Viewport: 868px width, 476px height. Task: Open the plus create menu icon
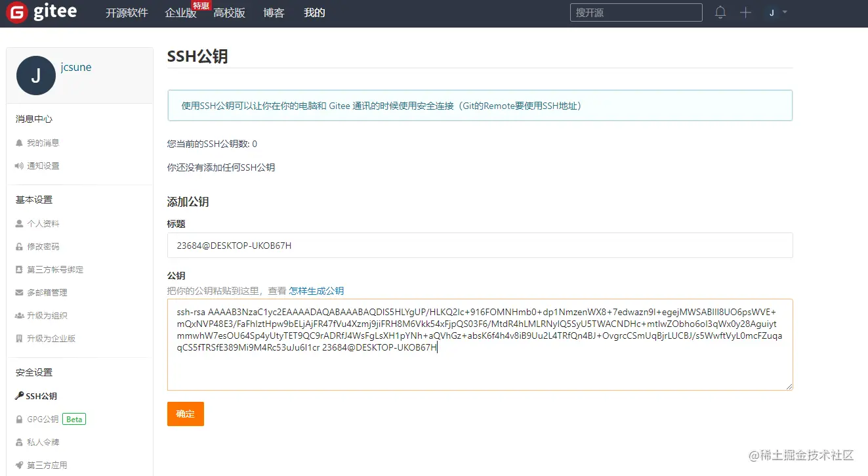tap(745, 12)
